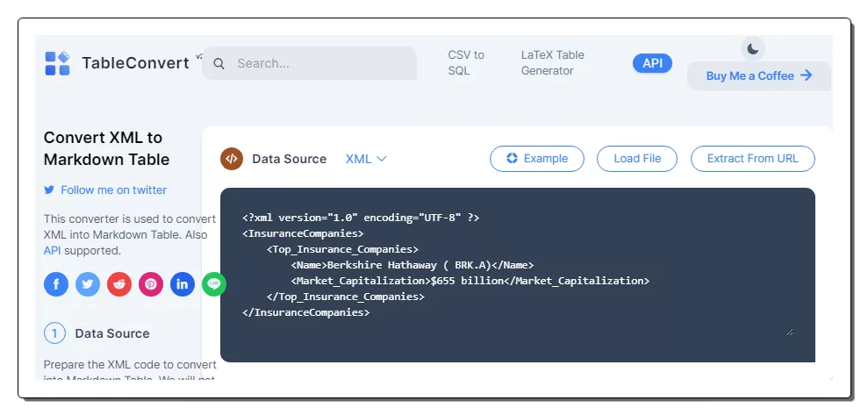
Task: Open the API page badge
Action: tap(652, 63)
